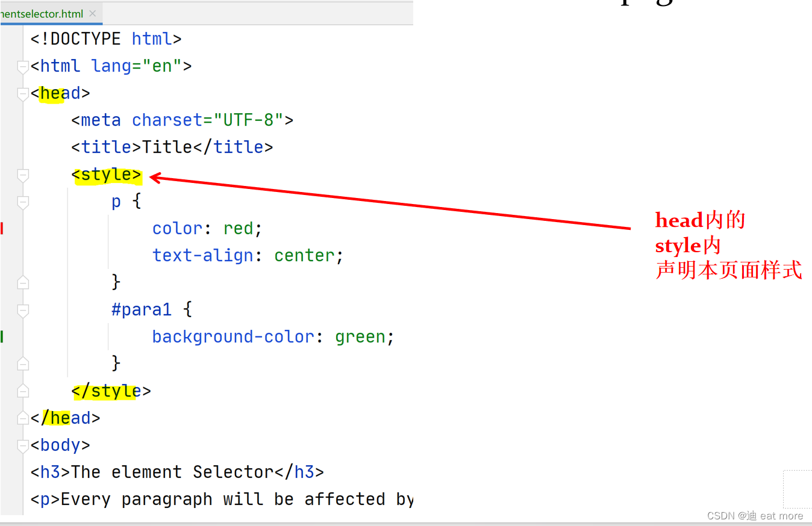Viewport: 812px width, 526px height.
Task: Click the highlighted opening <style> tag
Action: click(x=107, y=175)
